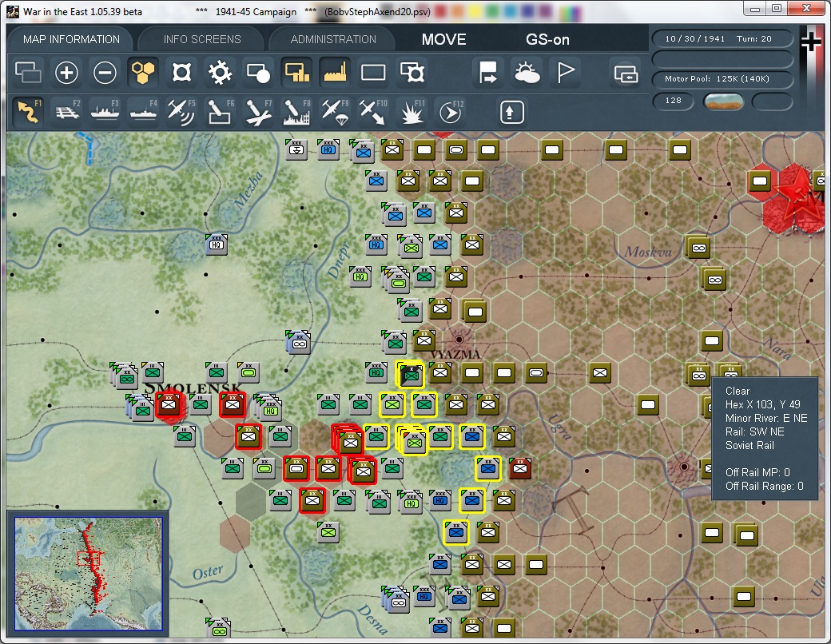831x644 pixels.
Task: Select F10 air transfer mode icon
Action: click(373, 111)
